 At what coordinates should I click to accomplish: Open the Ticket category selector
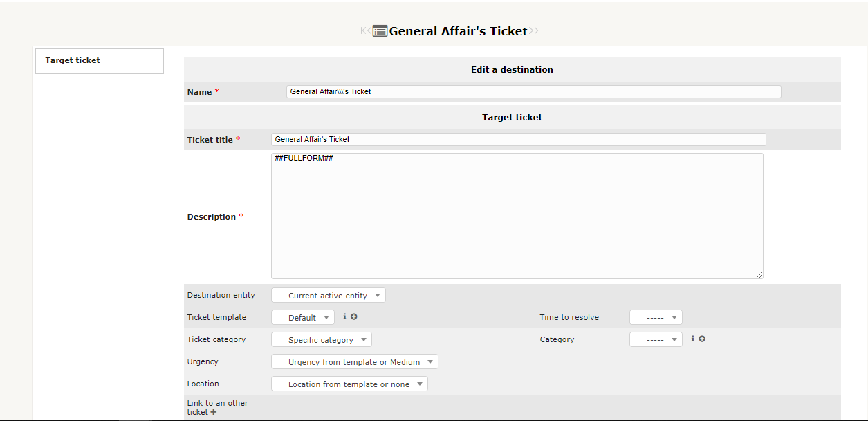(x=321, y=339)
